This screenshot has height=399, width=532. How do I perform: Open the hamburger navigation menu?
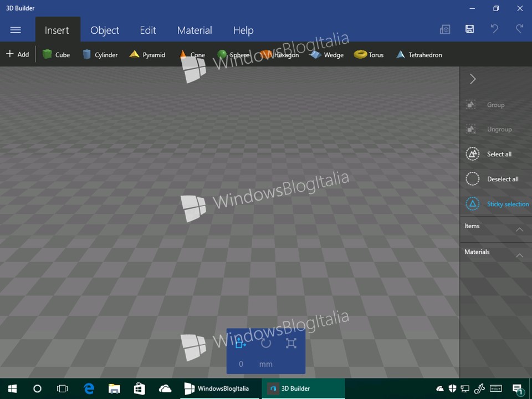(x=16, y=30)
